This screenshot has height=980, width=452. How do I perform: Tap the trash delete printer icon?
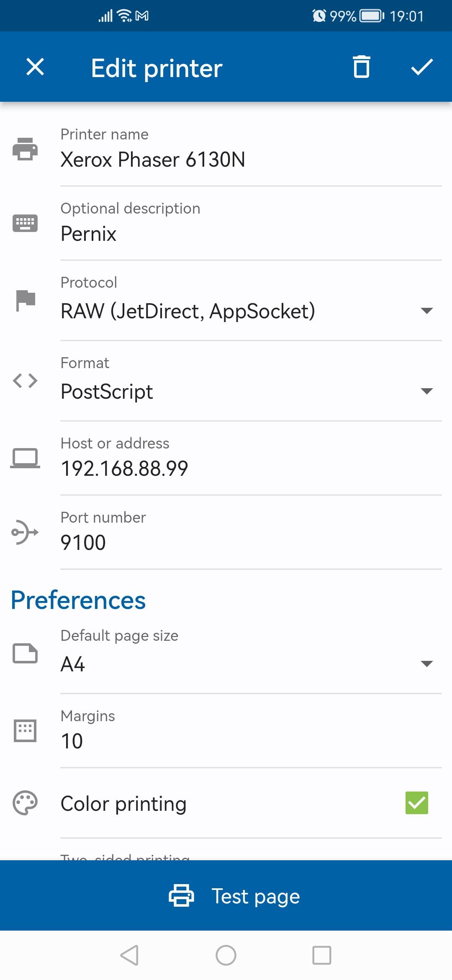[x=362, y=67]
